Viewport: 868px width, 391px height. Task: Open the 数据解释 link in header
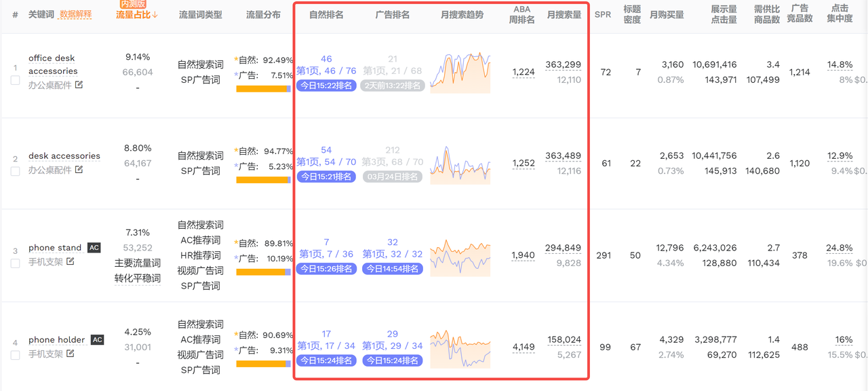tap(75, 14)
